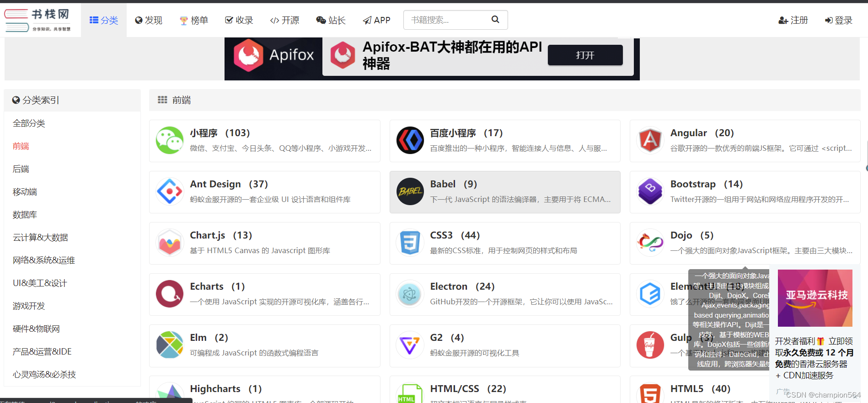The width and height of the screenshot is (868, 403).
Task: Open the Echarts (1) title
Action: (217, 286)
